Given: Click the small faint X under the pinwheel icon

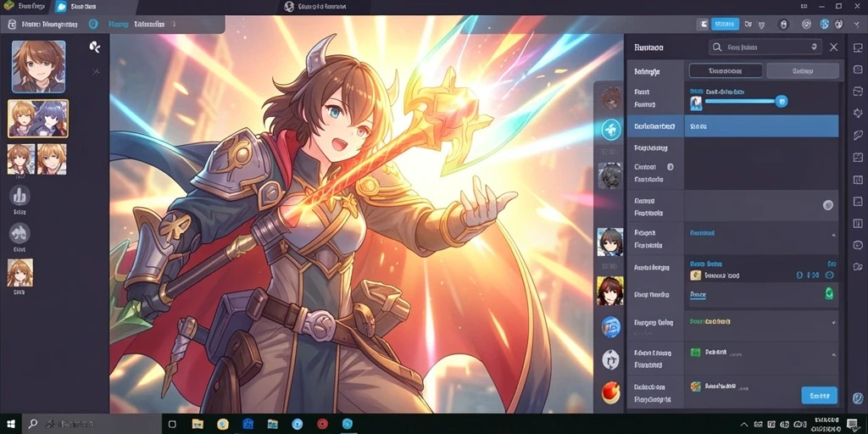Looking at the screenshot, I should (x=96, y=71).
